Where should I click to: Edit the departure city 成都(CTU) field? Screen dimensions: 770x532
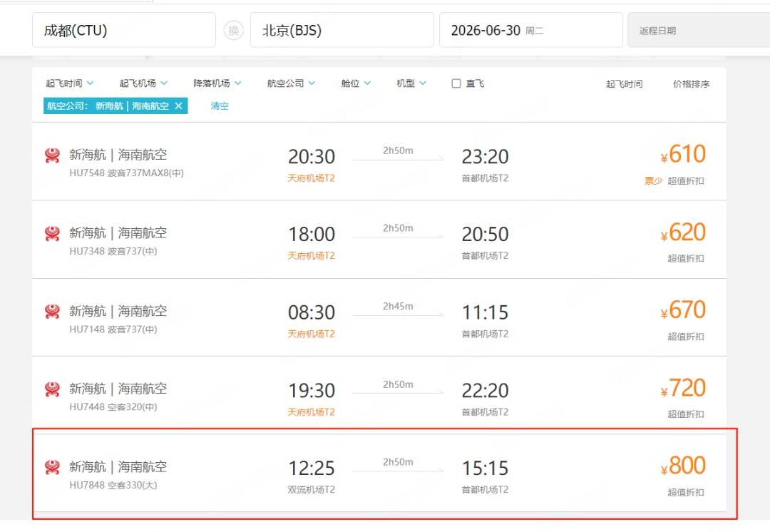(x=124, y=31)
